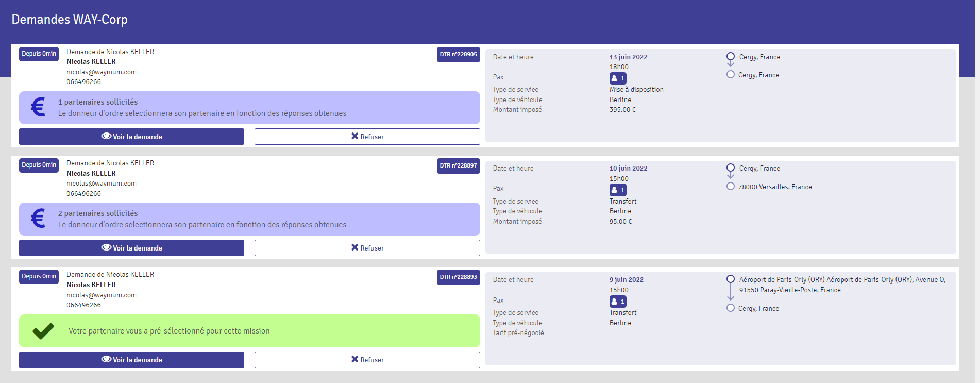Click the pickup marker for Aéroport de Paris-Orly

point(730,279)
